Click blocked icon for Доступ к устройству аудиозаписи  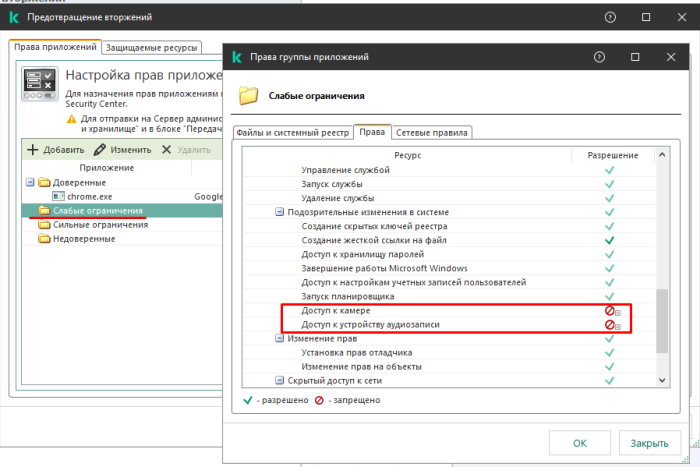(x=608, y=325)
